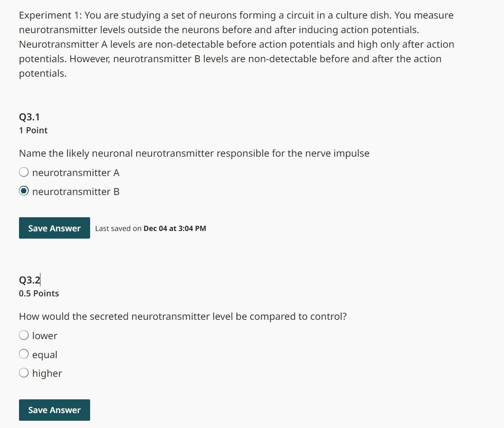Image resolution: width=504 pixels, height=428 pixels.
Task: Select the neurotransmitter A radio button
Action: [x=23, y=172]
